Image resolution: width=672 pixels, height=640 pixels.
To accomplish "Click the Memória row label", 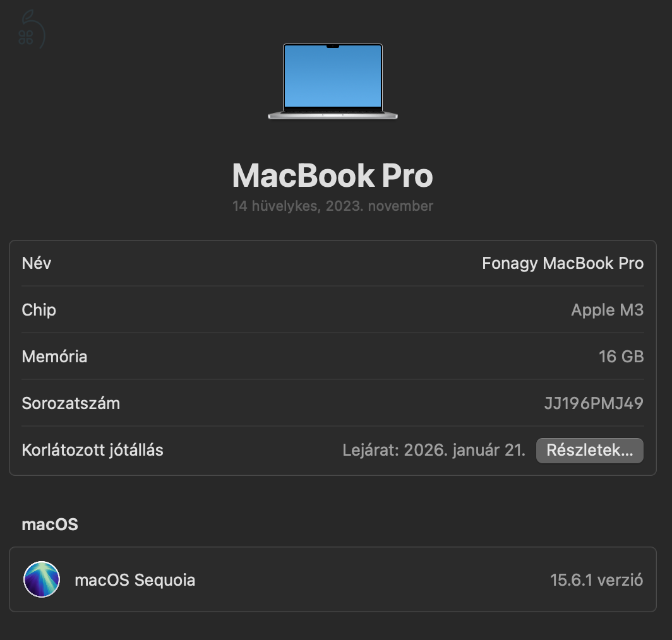I will [54, 357].
